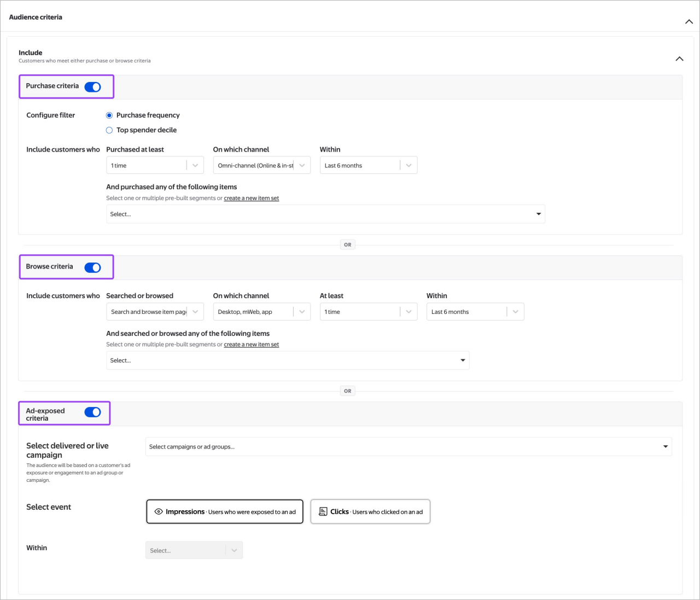The image size is (700, 600).
Task: Open the purchased items Select dropdown
Action: pyautogui.click(x=325, y=214)
